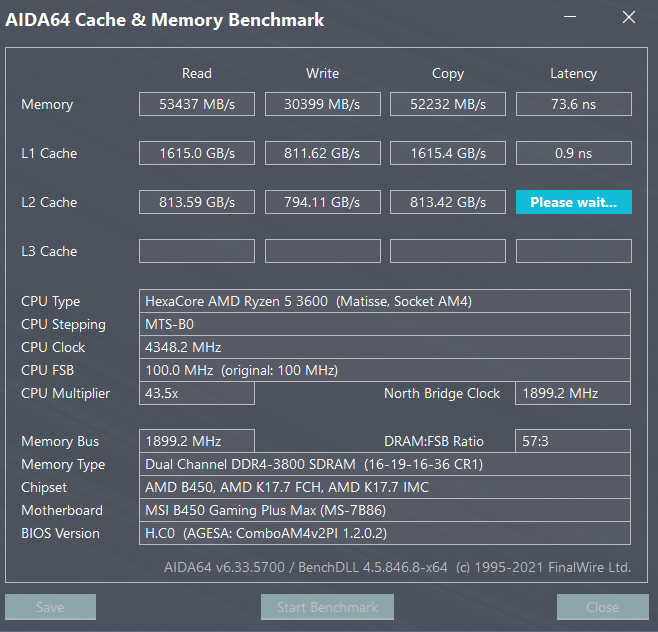Click the Latency column header

(573, 74)
